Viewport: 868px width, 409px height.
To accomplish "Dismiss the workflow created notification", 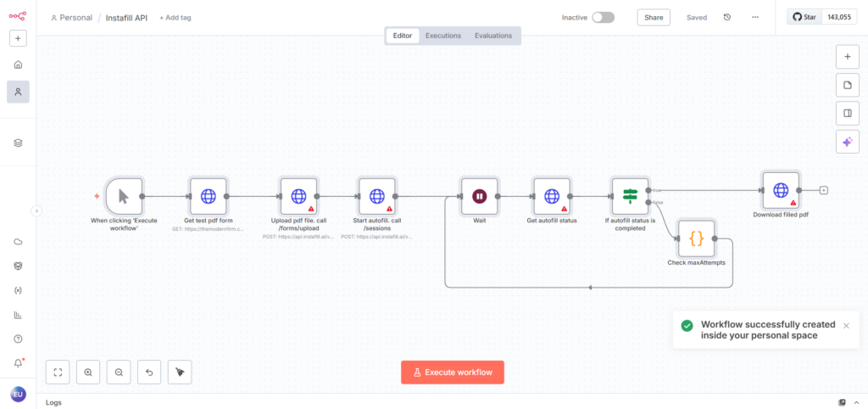I will (x=846, y=326).
